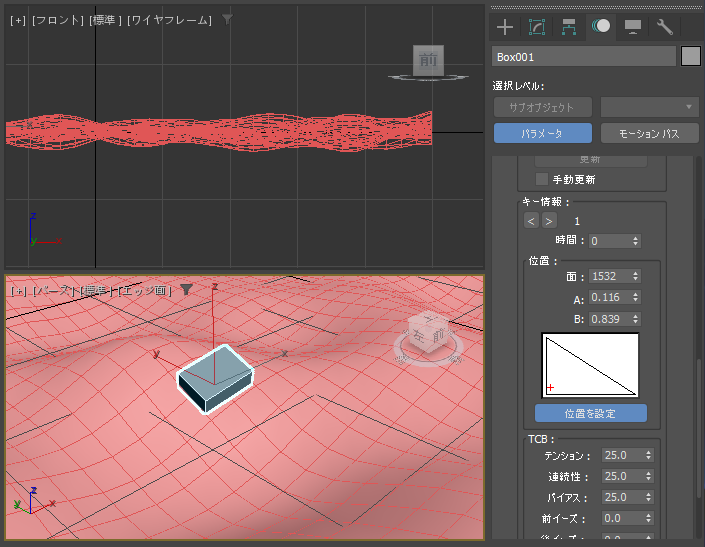Open the Hierarchy command panel tab
Screen dimensions: 705x547
click(569, 27)
